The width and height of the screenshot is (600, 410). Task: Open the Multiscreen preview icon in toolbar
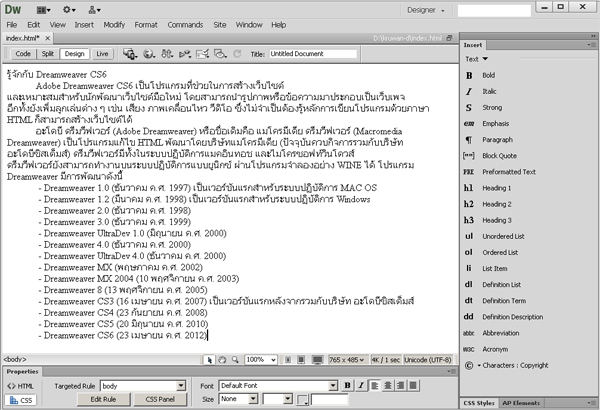coord(130,54)
